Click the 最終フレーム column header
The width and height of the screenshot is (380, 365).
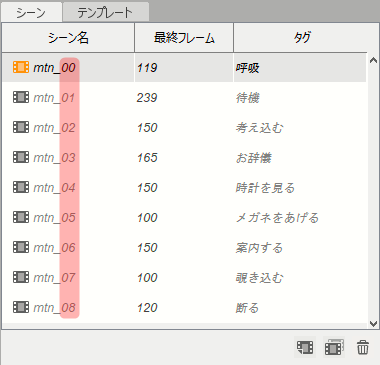(184, 37)
